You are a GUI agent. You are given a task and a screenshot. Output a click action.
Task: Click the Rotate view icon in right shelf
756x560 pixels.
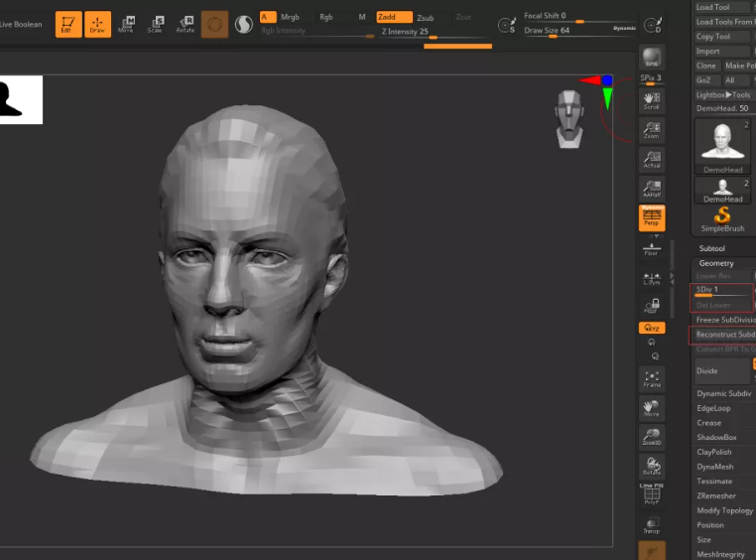click(652, 467)
